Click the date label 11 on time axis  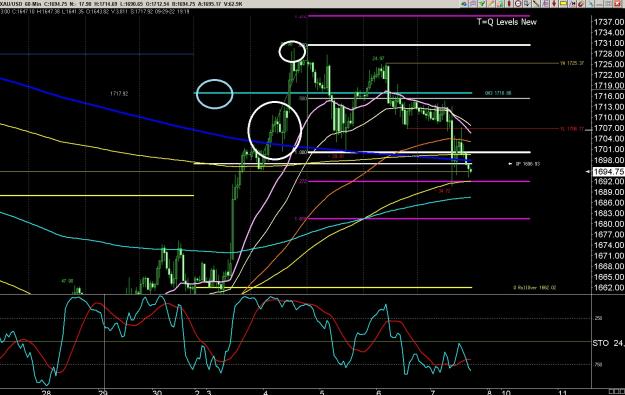coord(562,392)
